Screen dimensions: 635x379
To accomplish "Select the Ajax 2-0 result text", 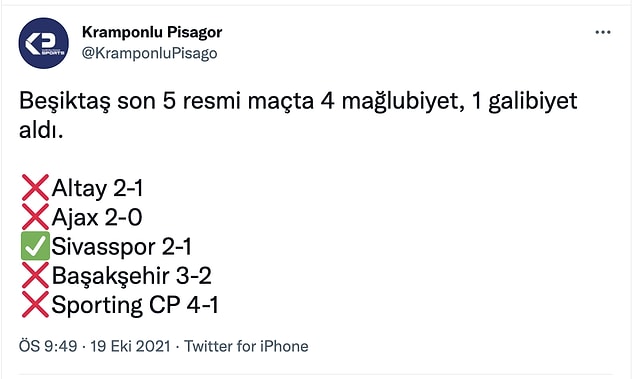I will click(x=97, y=217).
